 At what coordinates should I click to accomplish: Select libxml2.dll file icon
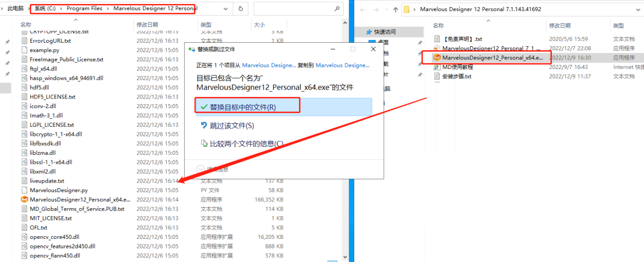[x=25, y=171]
